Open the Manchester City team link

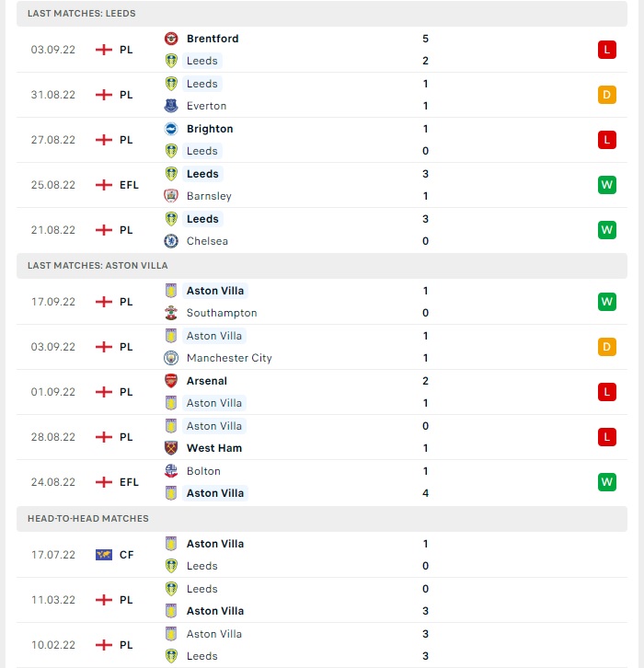(229, 358)
